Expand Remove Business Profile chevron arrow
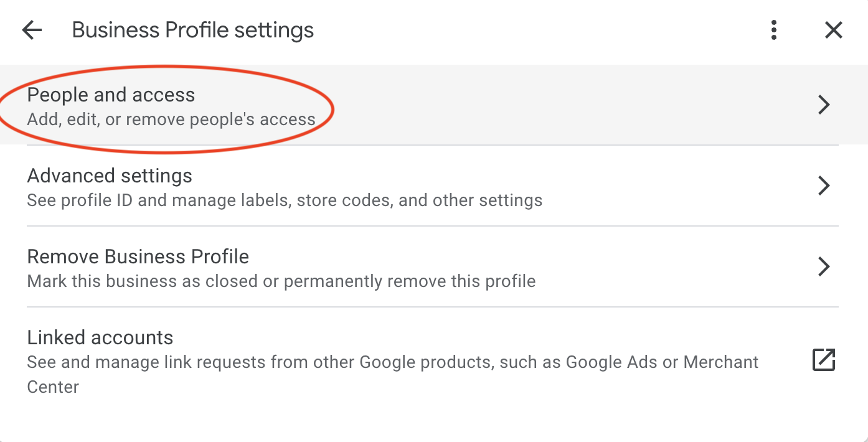The height and width of the screenshot is (442, 868). pos(824,266)
